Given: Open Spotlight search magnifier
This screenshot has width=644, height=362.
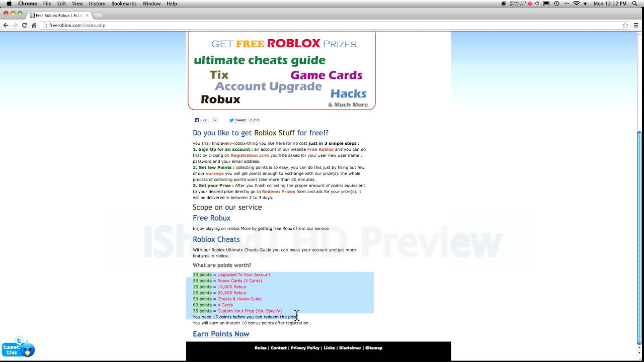Looking at the screenshot, I should coord(635,4).
